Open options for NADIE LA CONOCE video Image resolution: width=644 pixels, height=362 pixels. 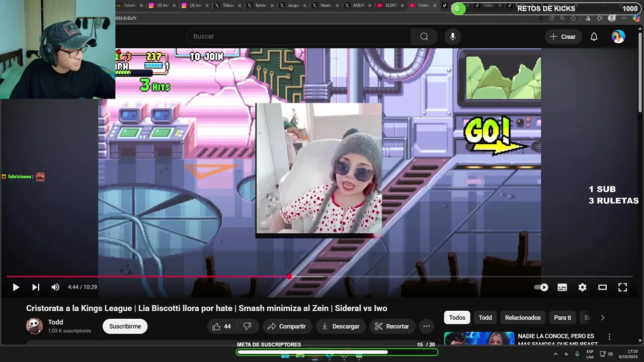609,337
